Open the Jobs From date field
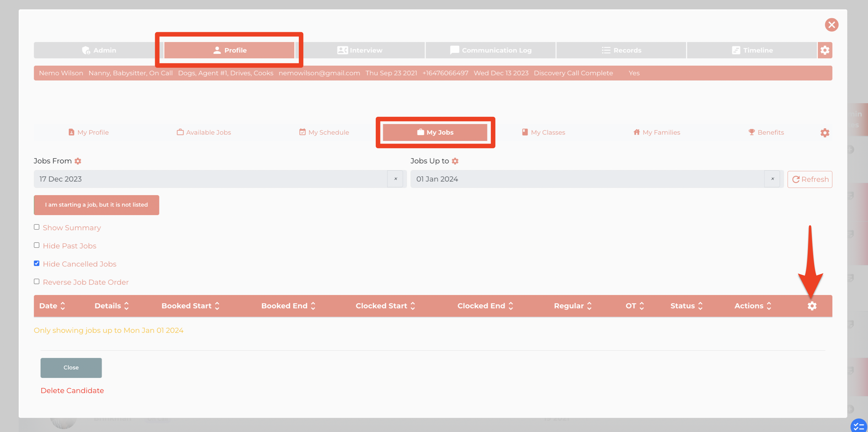Image resolution: width=868 pixels, height=432 pixels. (x=210, y=179)
